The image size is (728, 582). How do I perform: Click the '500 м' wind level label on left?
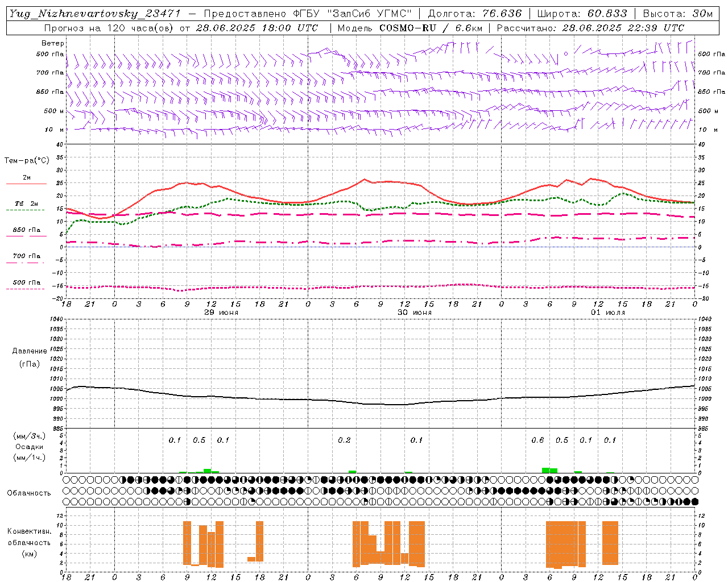(54, 111)
